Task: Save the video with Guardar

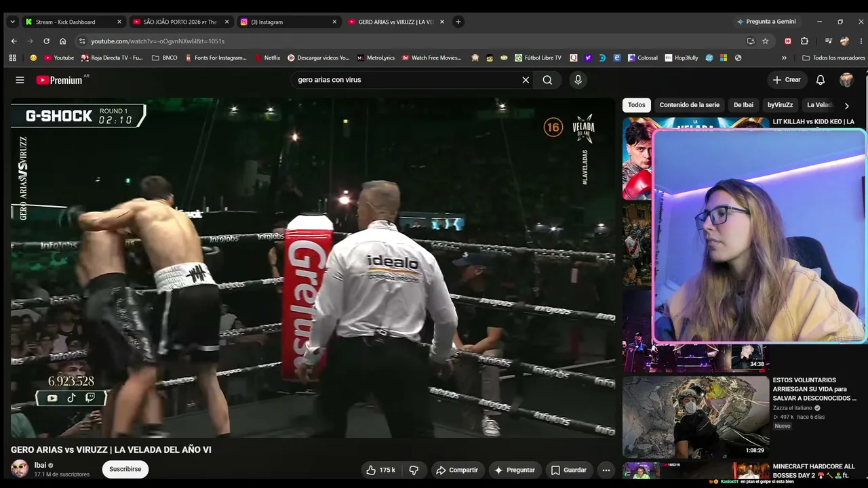Action: pos(568,470)
